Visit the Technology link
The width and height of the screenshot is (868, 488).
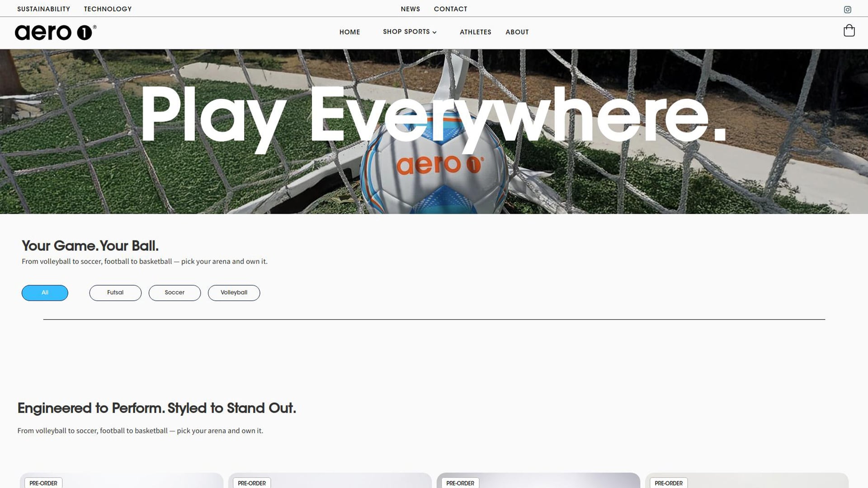click(108, 9)
